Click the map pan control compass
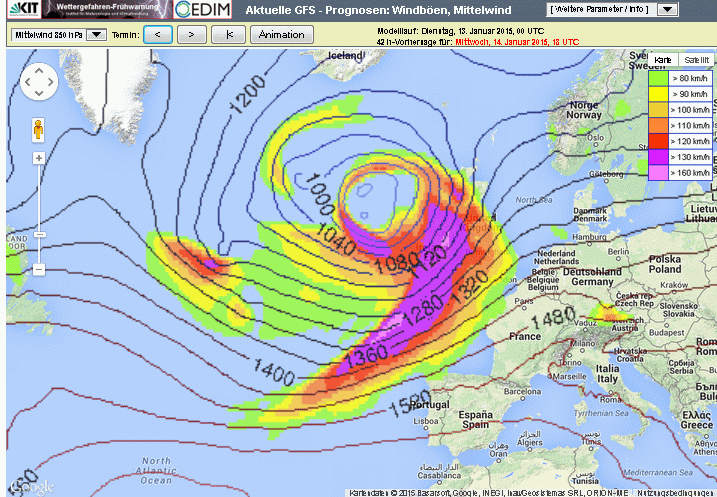 40,83
